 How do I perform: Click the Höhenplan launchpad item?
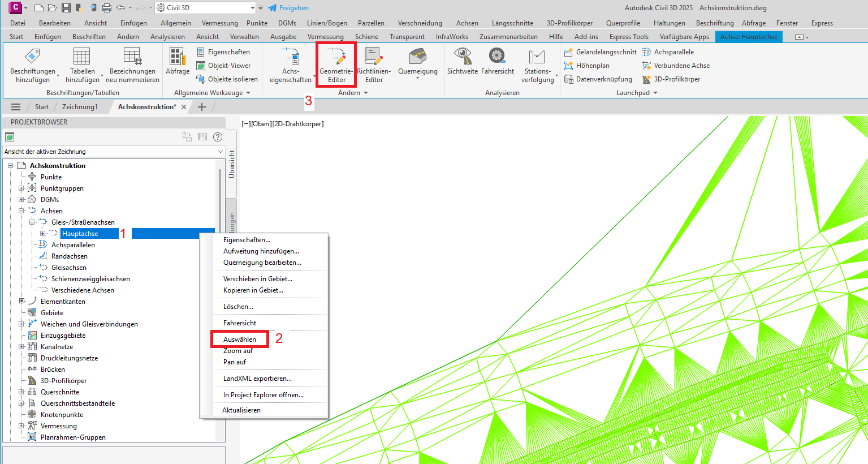pyautogui.click(x=587, y=66)
